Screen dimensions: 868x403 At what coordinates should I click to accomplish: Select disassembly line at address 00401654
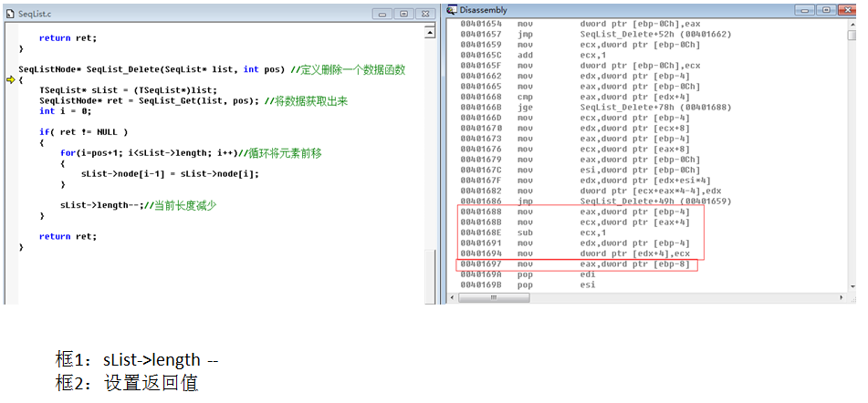[580, 24]
